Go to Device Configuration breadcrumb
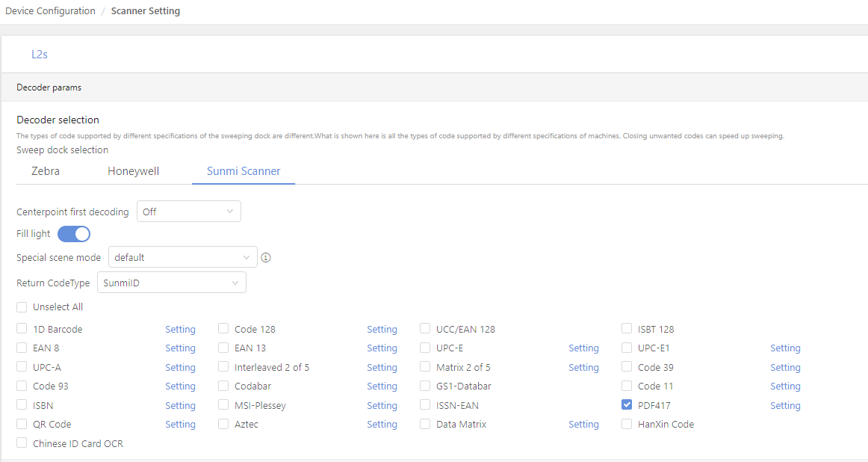868x462 pixels. click(50, 11)
